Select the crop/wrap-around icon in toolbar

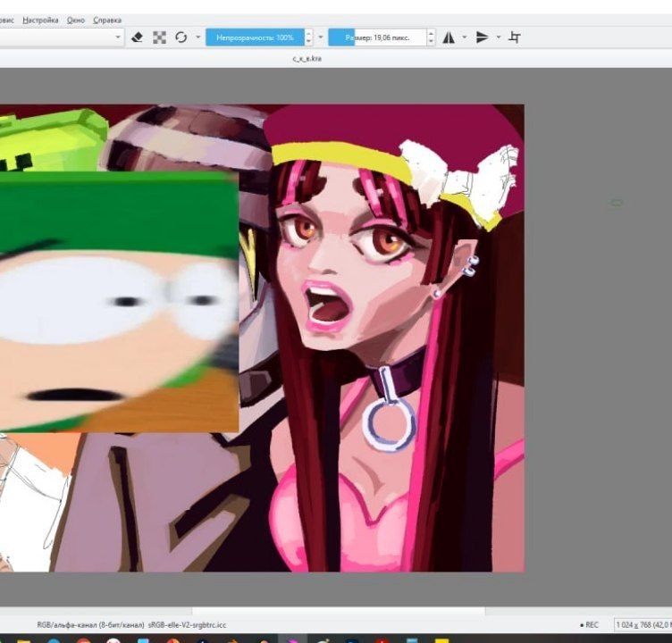[515, 38]
